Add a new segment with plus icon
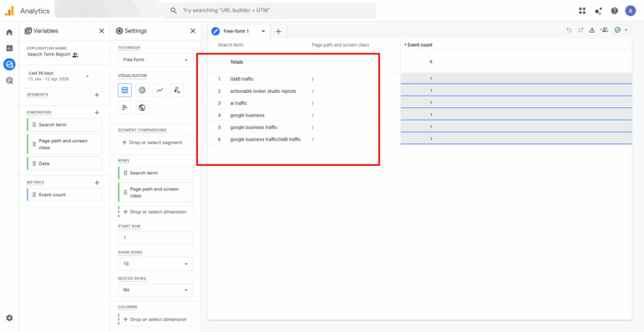Image resolution: width=644 pixels, height=332 pixels. click(97, 95)
